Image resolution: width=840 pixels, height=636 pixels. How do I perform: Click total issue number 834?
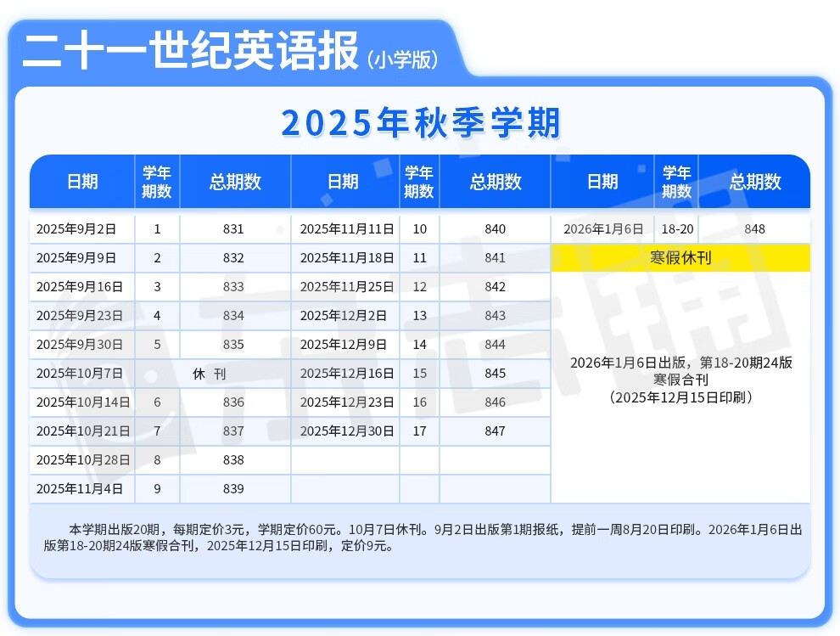233,316
